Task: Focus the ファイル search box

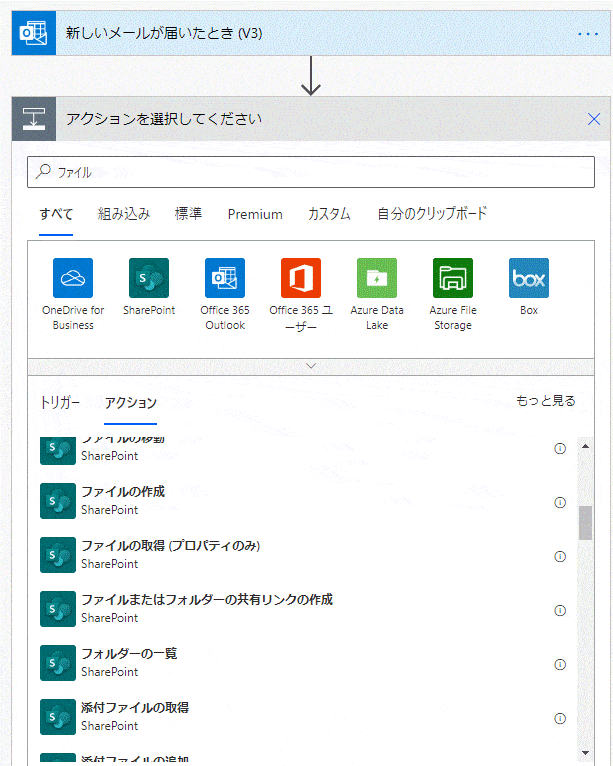Action: tap(311, 172)
